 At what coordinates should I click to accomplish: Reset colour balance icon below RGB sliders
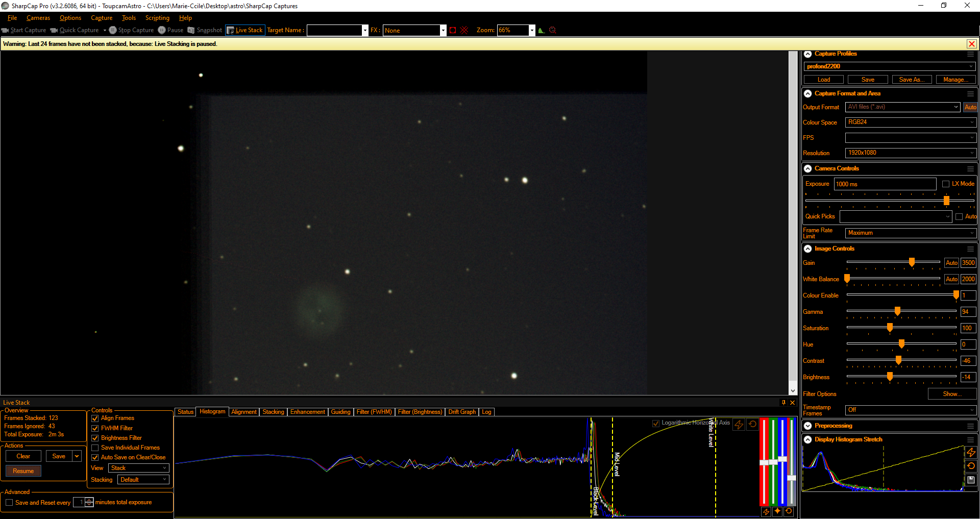coord(789,511)
